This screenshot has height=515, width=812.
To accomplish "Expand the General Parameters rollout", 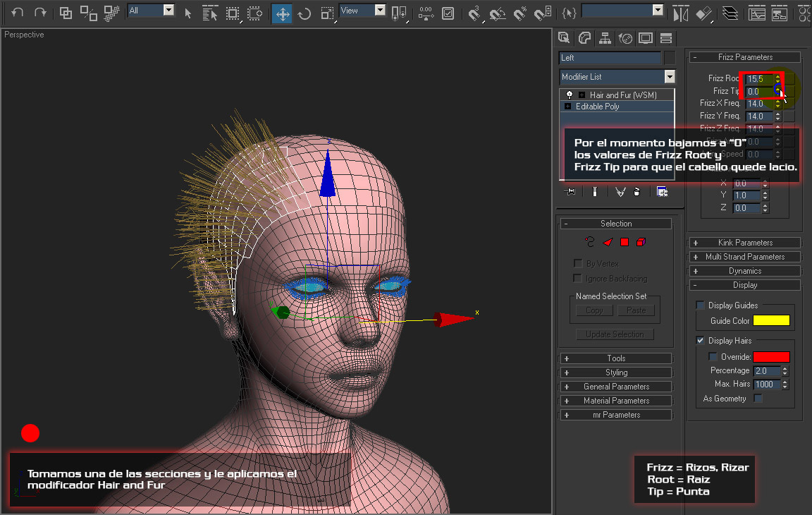I will click(x=616, y=386).
